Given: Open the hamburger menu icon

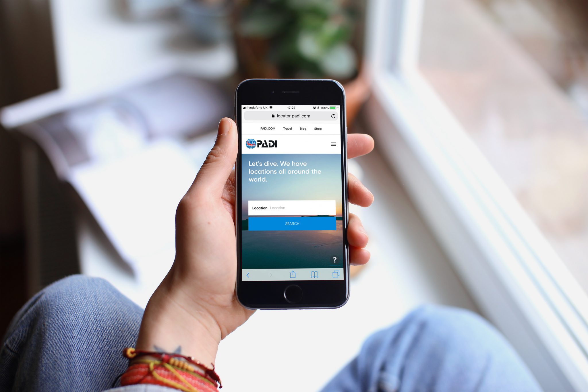Looking at the screenshot, I should (333, 144).
